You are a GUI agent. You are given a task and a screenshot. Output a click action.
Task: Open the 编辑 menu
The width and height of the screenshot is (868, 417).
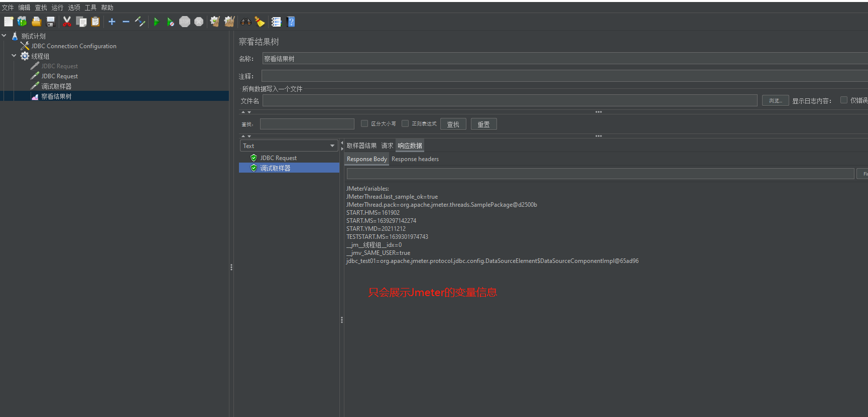tap(24, 8)
